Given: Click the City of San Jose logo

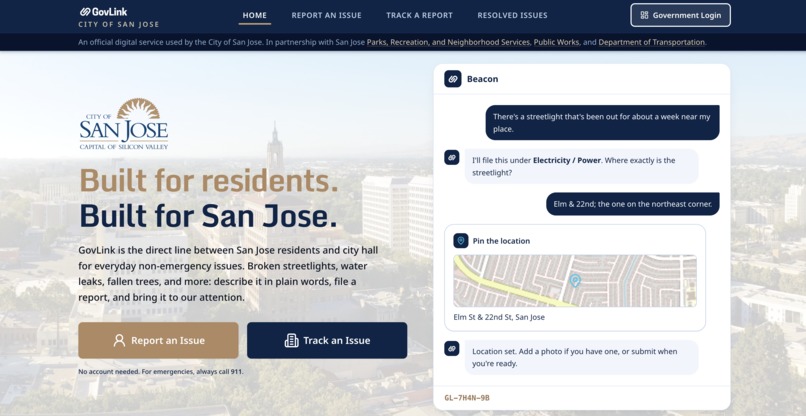Looking at the screenshot, I should pos(124,124).
